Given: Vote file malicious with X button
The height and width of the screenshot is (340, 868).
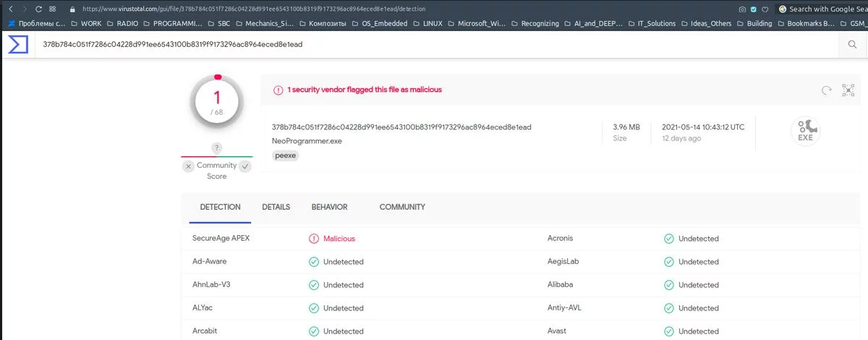Looking at the screenshot, I should [188, 166].
